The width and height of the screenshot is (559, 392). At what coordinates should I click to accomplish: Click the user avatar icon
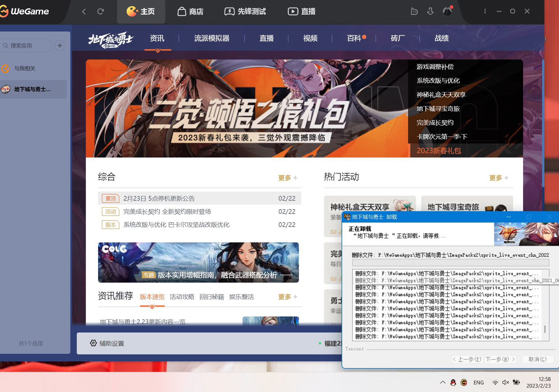[x=447, y=11]
